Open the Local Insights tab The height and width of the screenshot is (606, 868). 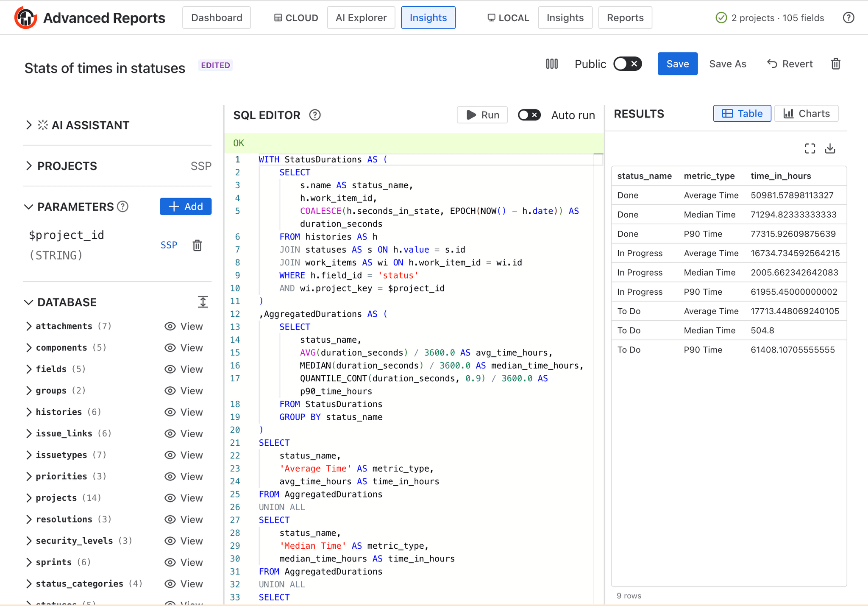(x=565, y=18)
